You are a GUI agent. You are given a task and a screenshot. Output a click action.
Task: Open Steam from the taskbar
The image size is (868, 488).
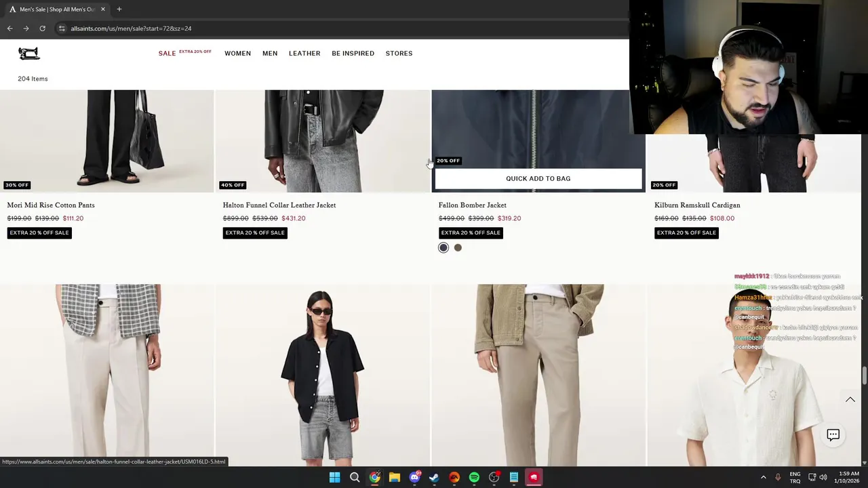click(434, 477)
